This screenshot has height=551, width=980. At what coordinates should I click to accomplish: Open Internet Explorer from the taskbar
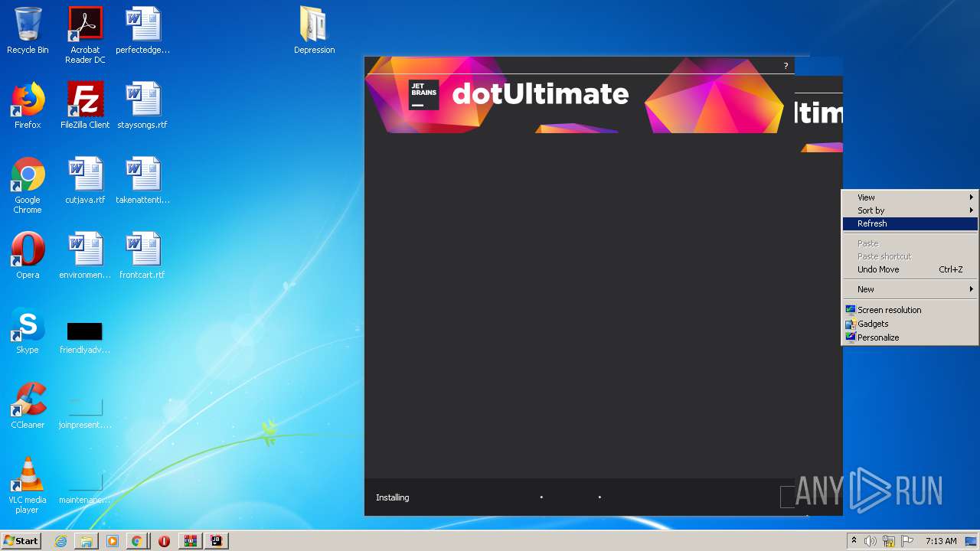[x=60, y=541]
